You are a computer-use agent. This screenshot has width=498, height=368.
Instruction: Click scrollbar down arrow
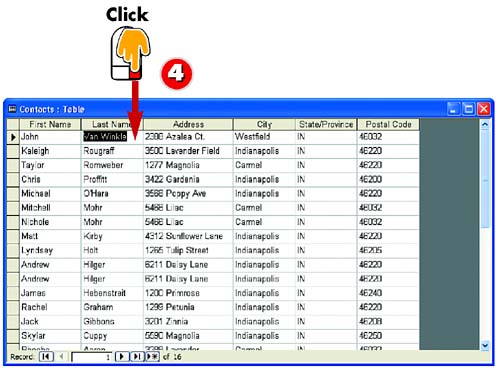point(485,346)
